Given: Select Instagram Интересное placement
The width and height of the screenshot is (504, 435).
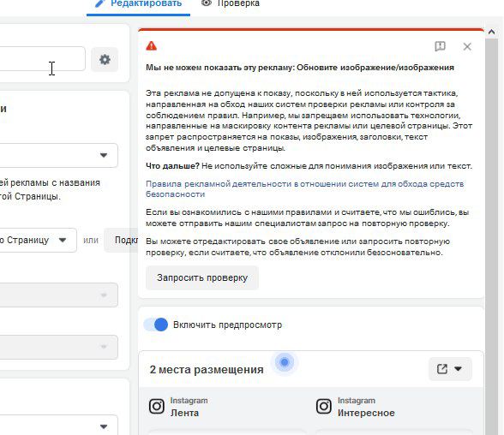Looking at the screenshot, I should click(x=355, y=407).
